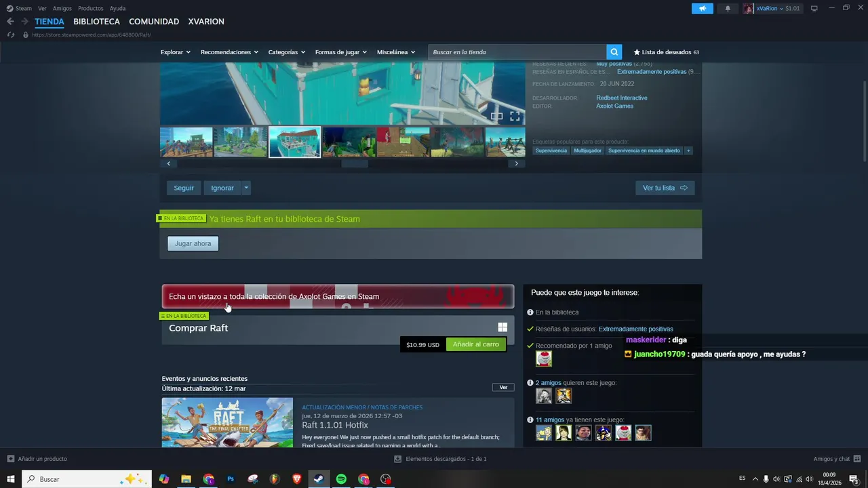The width and height of the screenshot is (868, 488).
Task: Click the plus button after the tags
Action: tap(688, 150)
